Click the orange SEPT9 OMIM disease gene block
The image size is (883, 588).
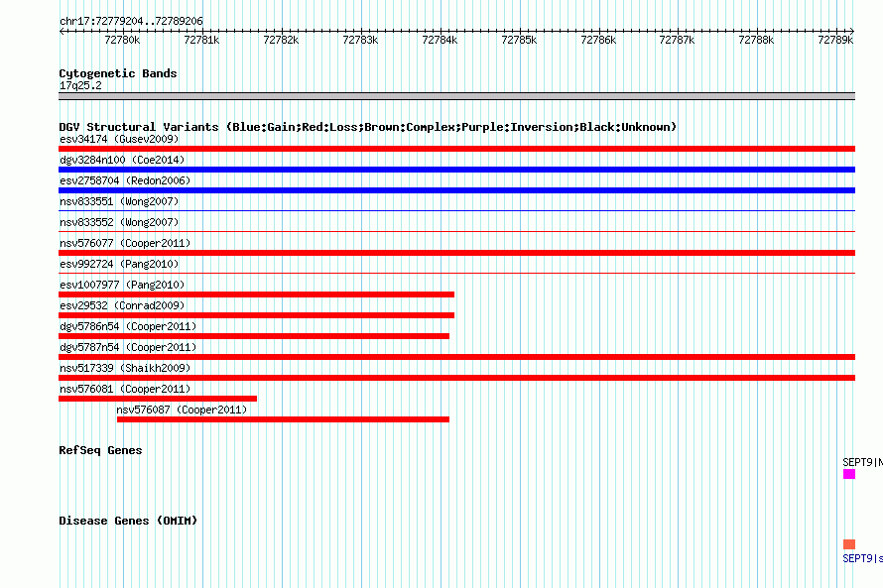849,544
